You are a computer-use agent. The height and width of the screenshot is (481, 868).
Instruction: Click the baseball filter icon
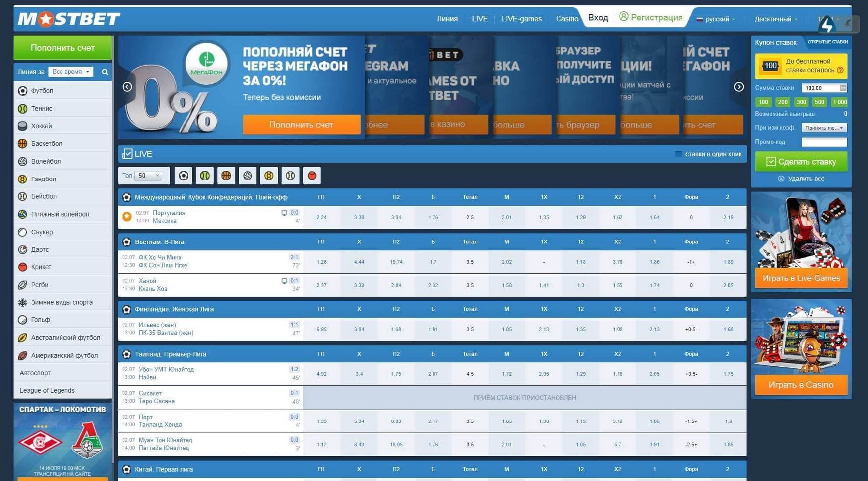point(290,175)
